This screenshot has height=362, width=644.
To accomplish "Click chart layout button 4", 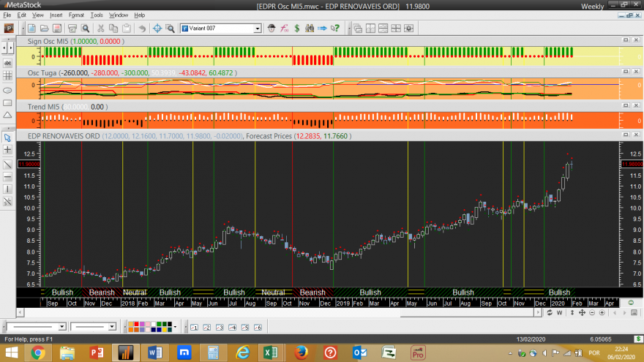I will pyautogui.click(x=233, y=327).
